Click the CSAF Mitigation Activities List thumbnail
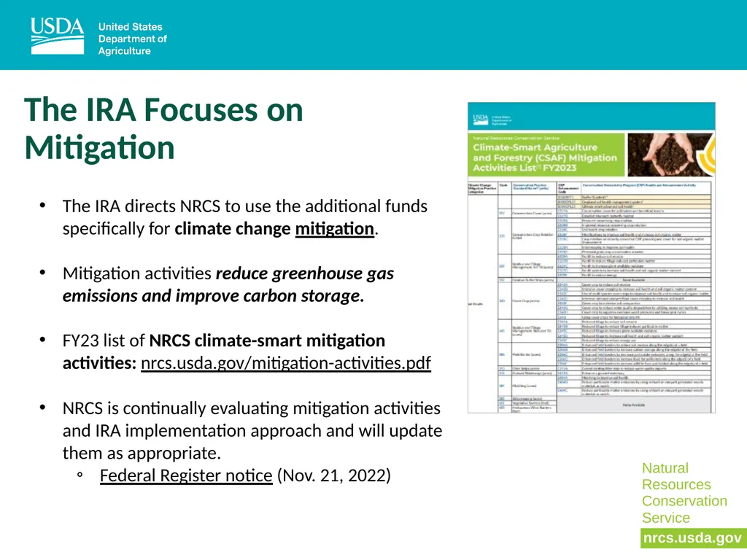 point(591,257)
